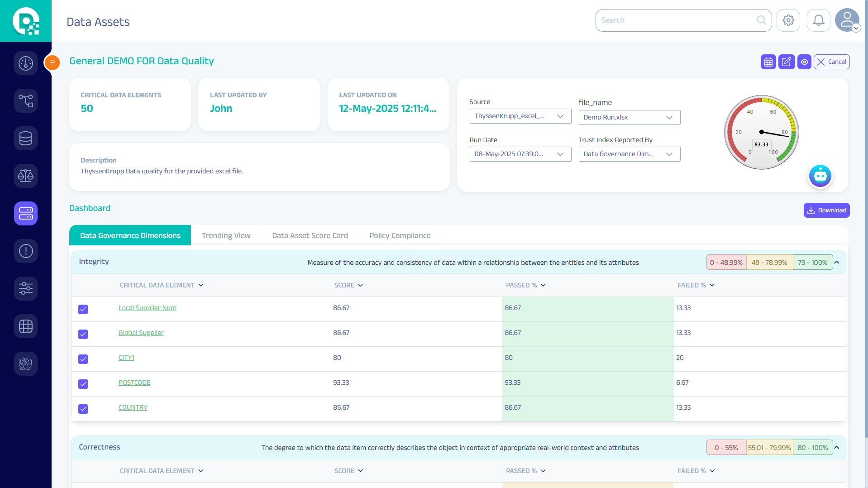Screen dimensions: 868x488
Task: Uncheck the CITY1 row checkbox
Action: pos(83,359)
